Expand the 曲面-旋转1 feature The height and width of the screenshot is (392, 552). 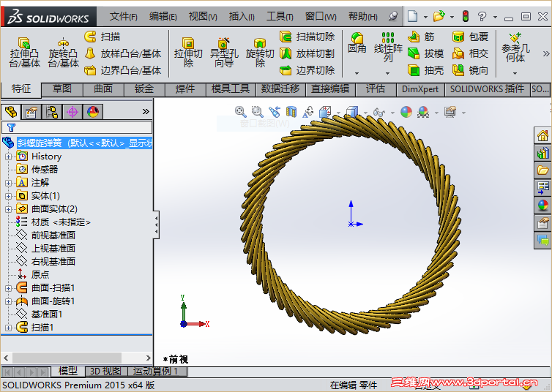point(8,301)
